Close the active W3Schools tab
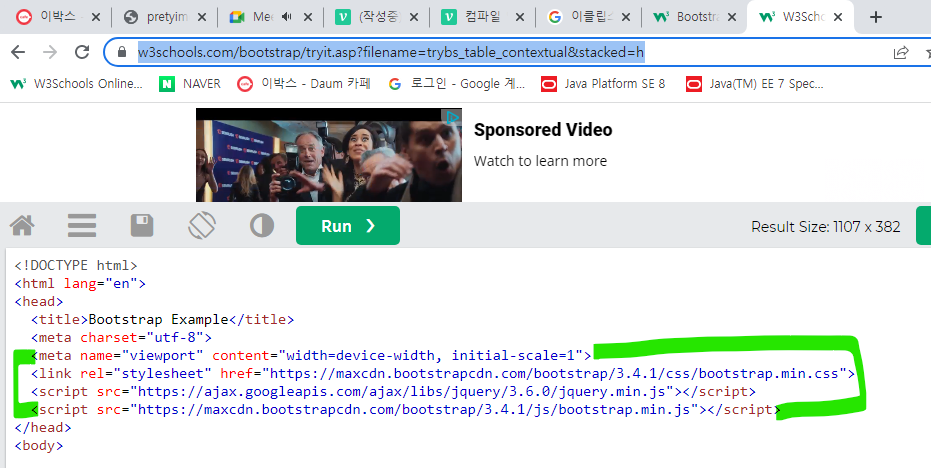 click(838, 17)
